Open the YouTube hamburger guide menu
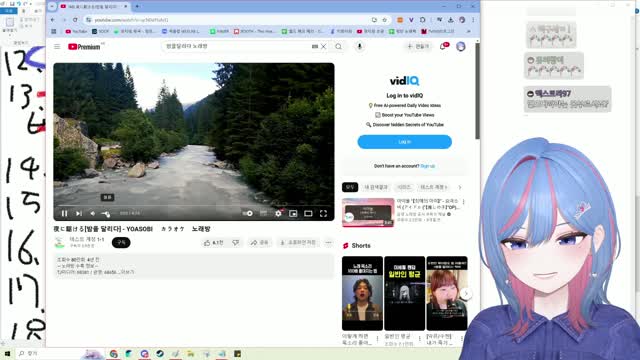Screen dimensions: 640x360 point(57,47)
